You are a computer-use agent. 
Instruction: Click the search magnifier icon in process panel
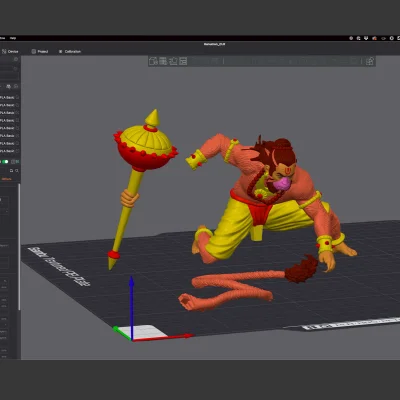point(17,171)
